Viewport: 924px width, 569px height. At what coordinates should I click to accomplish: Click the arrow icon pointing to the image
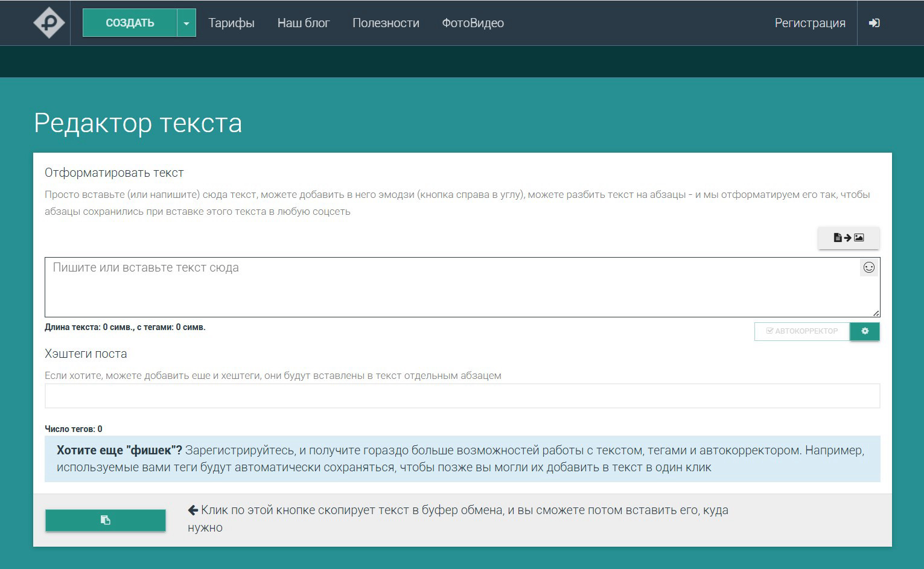click(x=848, y=238)
